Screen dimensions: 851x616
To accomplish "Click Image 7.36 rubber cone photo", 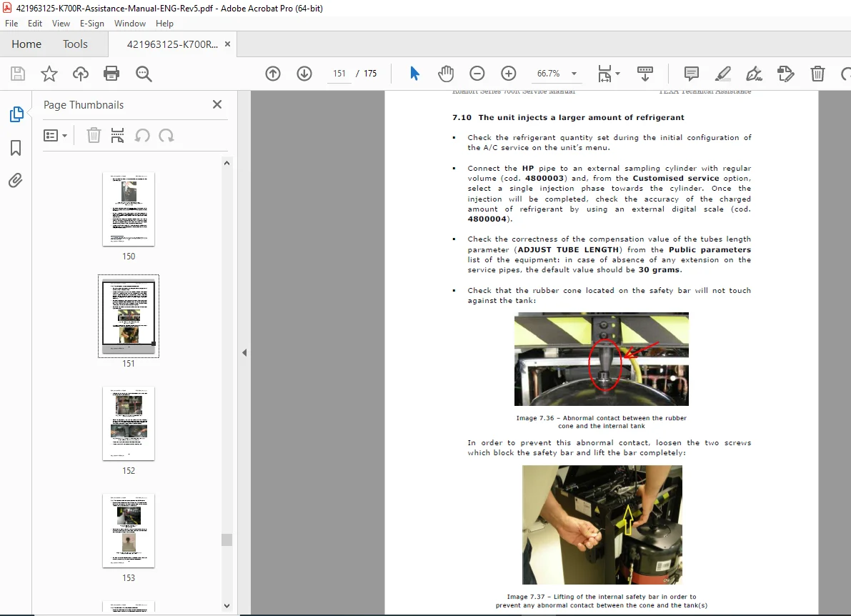I will click(602, 359).
